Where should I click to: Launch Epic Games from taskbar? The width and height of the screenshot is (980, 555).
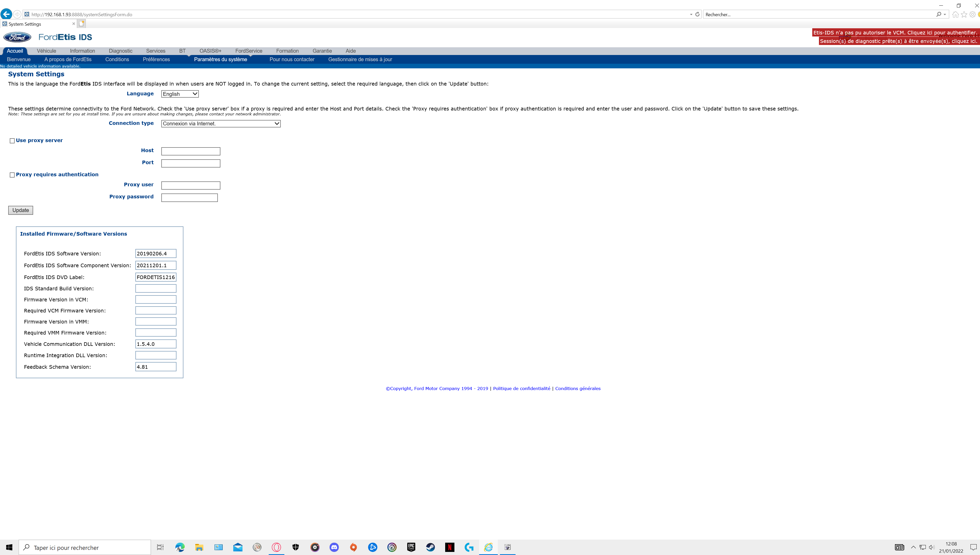(411, 547)
